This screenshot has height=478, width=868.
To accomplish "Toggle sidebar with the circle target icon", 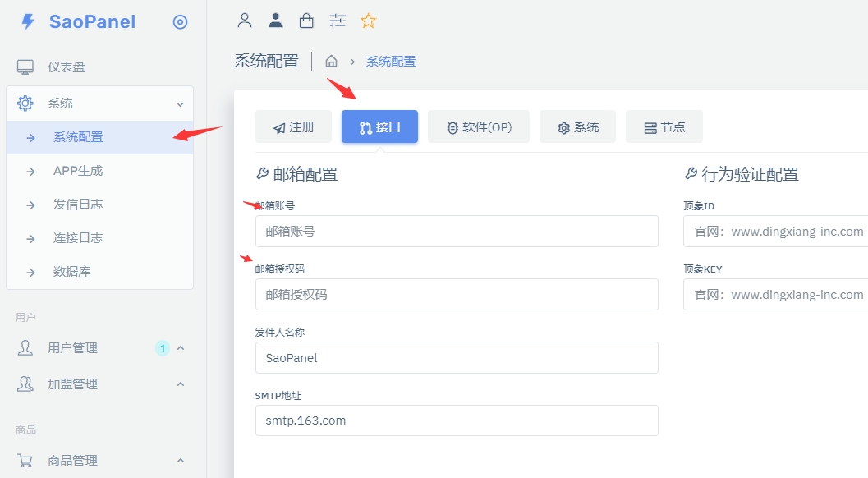I will [180, 22].
